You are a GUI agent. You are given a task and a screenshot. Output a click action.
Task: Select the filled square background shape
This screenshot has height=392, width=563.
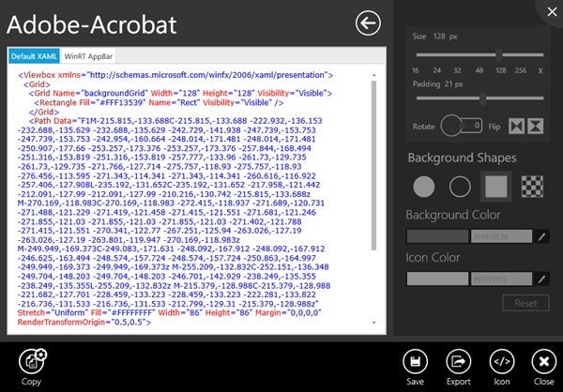[x=496, y=187]
